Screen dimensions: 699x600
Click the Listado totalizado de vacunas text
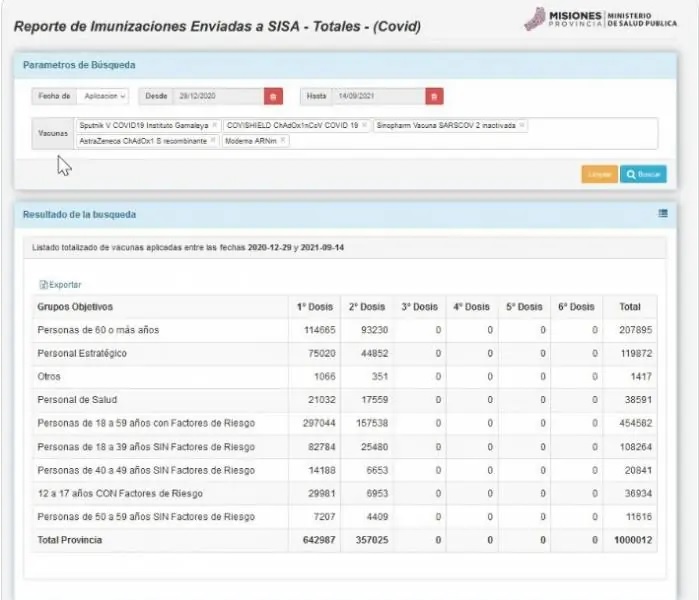coord(188,247)
